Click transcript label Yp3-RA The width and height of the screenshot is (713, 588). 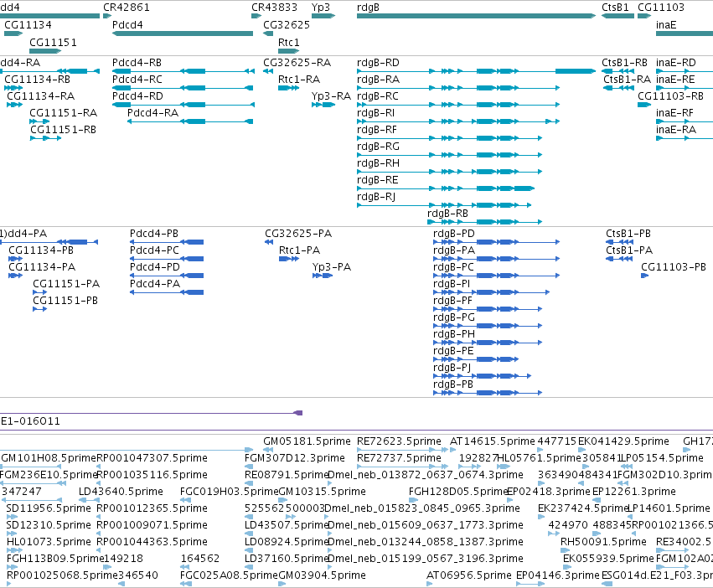331,96
